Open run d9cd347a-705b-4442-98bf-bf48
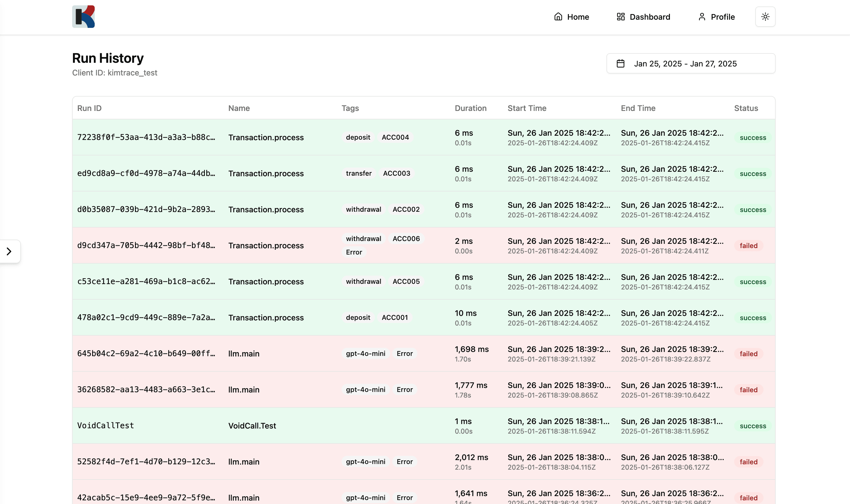850x504 pixels. pos(146,245)
